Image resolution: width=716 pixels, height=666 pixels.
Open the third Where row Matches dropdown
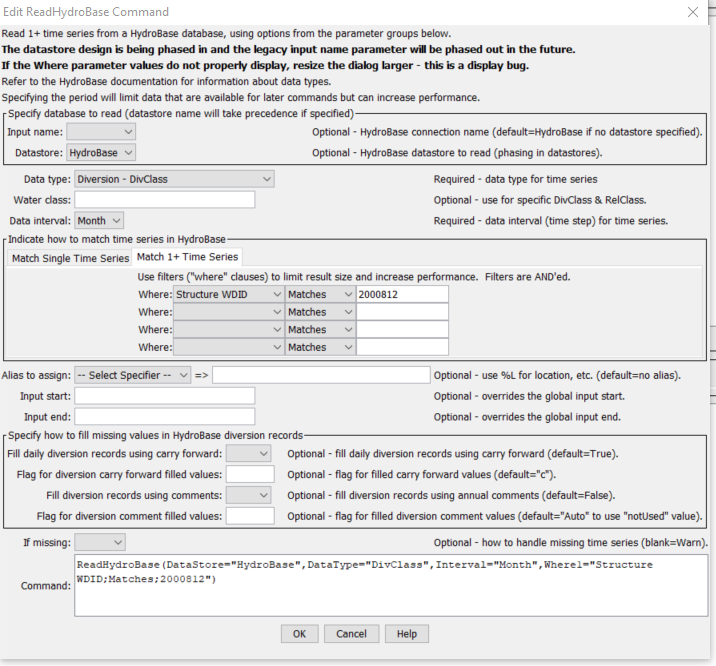pos(320,330)
